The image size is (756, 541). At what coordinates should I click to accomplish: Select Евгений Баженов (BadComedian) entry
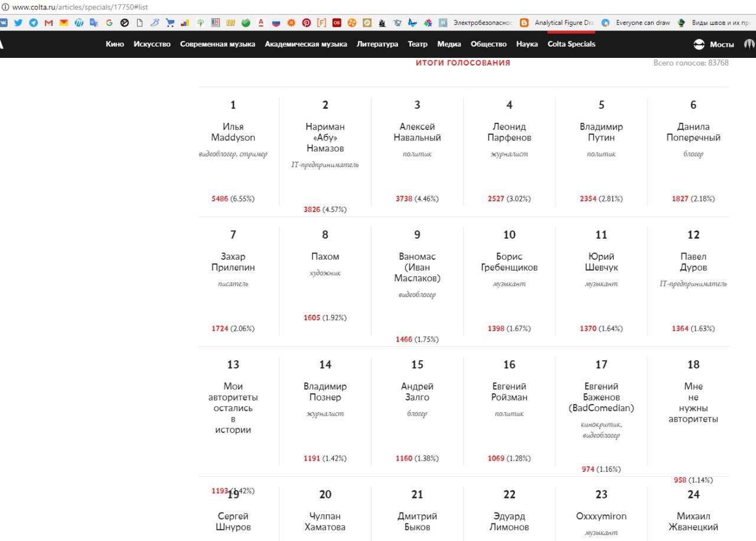pos(601,397)
